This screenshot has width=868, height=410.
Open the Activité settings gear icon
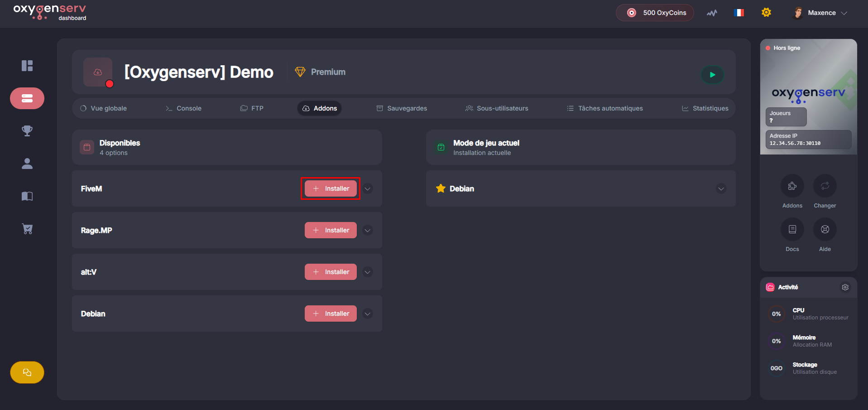[845, 287]
